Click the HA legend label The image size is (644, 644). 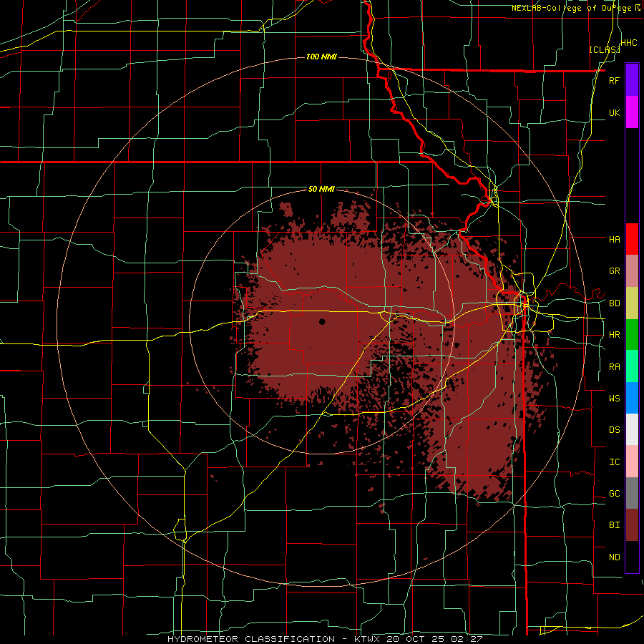coord(614,239)
